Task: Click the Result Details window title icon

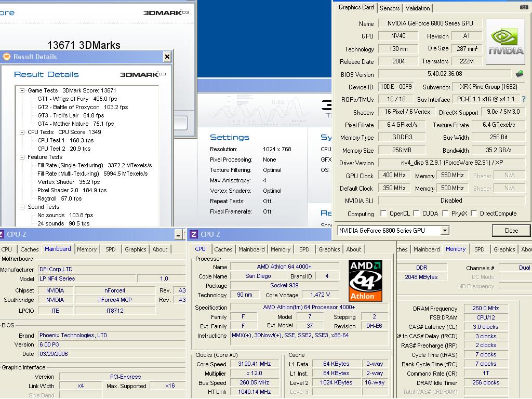Action: click(x=6, y=57)
